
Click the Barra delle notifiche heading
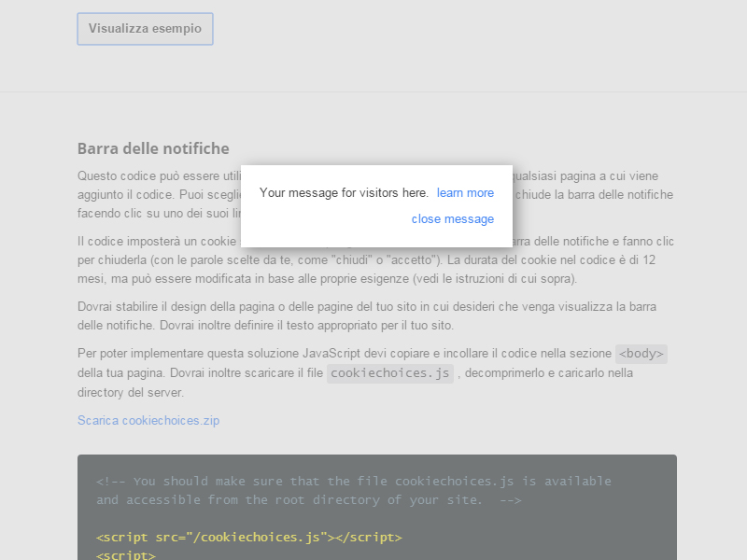click(x=153, y=148)
